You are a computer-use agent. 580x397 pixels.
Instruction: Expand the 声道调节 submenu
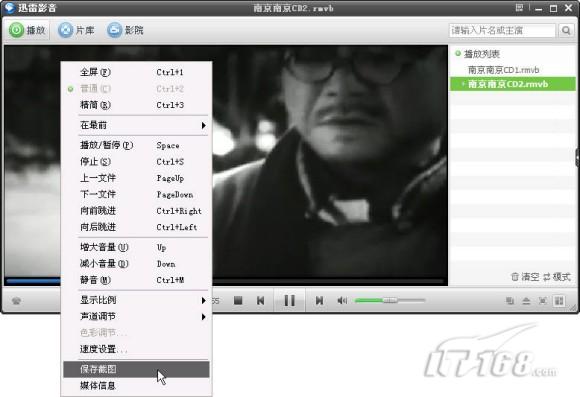136,316
